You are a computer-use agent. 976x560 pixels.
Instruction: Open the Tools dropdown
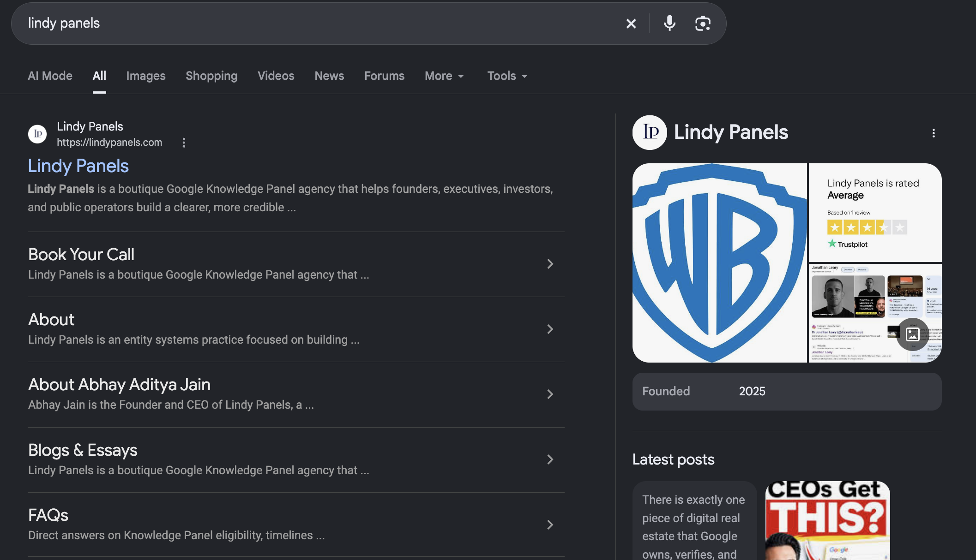point(507,76)
